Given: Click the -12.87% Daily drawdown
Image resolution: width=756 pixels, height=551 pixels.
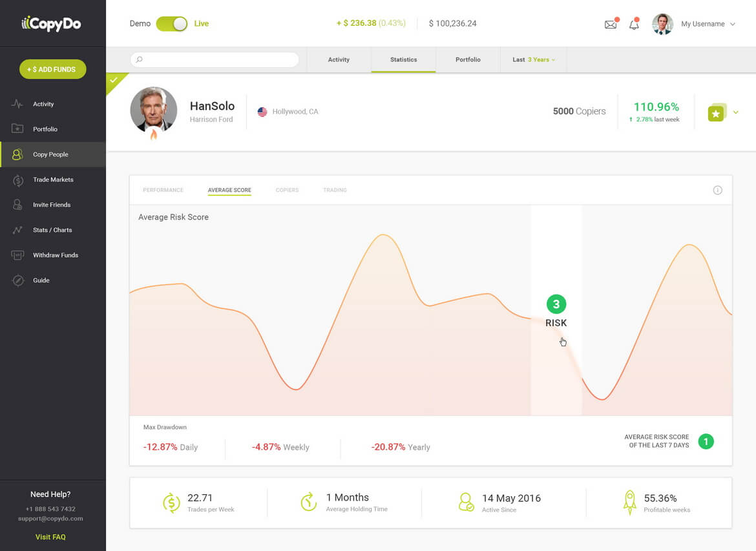Looking at the screenshot, I should (x=170, y=448).
